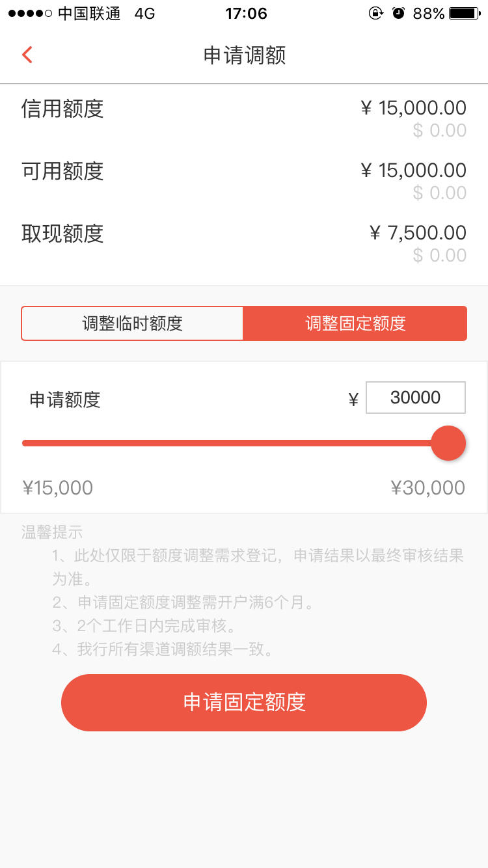Click the red slider handle
This screenshot has height=868, width=488.
point(448,443)
